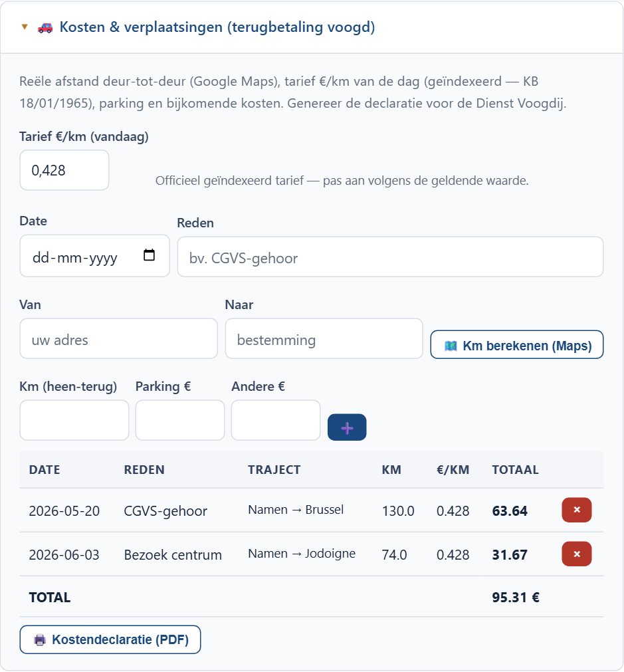
Task: Open the calendar picker in Date field
Action: pos(149,255)
